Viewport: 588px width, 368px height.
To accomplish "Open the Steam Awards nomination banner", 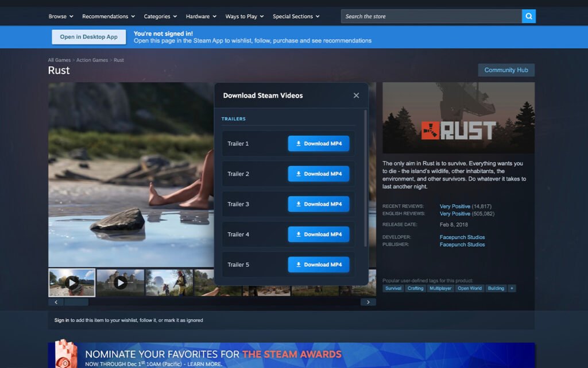I will point(291,355).
